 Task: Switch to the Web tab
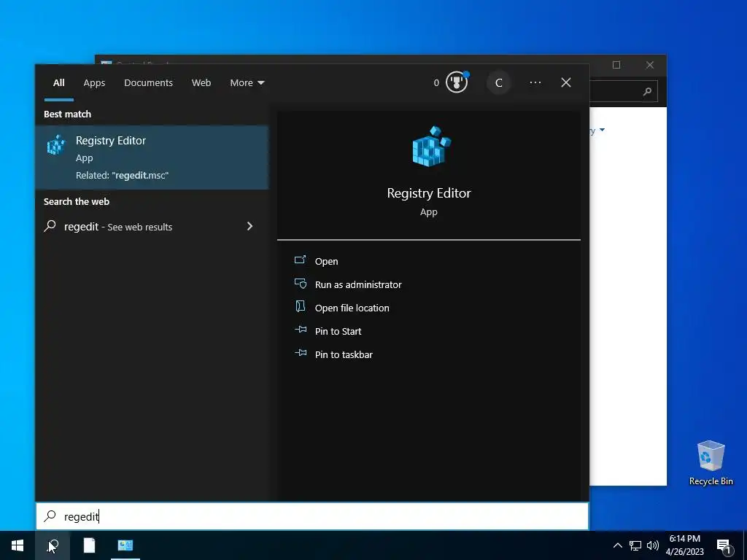(201, 83)
